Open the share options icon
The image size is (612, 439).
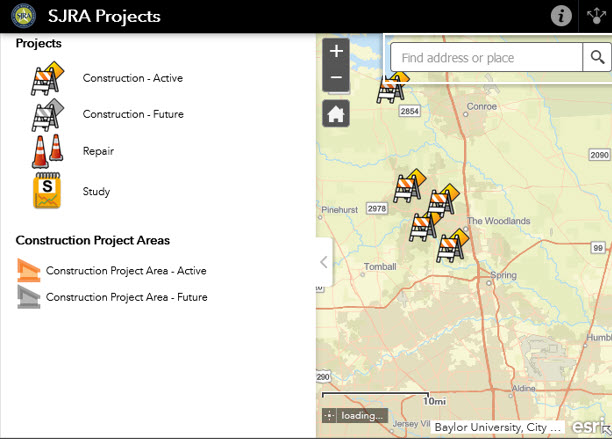point(596,16)
